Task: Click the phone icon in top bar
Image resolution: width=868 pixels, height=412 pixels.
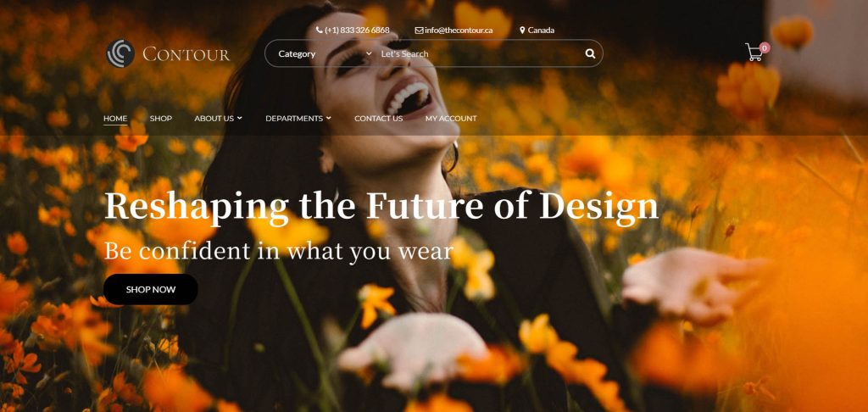Action: click(319, 30)
